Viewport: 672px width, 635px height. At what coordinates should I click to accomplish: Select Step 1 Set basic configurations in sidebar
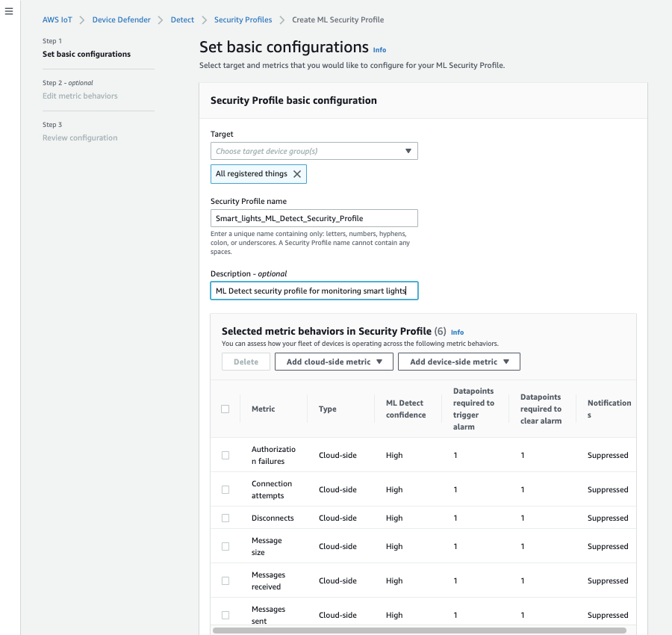86,55
